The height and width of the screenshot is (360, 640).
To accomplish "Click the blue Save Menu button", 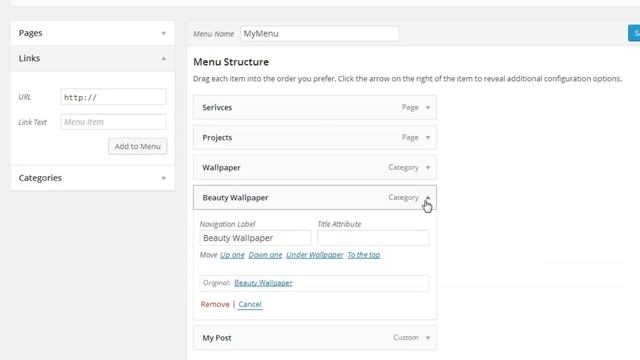I will [634, 33].
